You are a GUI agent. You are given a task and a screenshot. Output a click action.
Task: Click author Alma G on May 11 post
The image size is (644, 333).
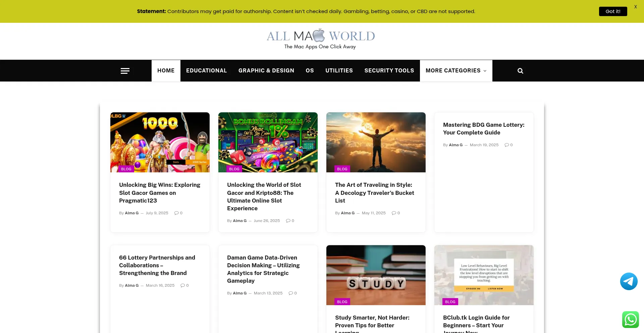pos(348,213)
